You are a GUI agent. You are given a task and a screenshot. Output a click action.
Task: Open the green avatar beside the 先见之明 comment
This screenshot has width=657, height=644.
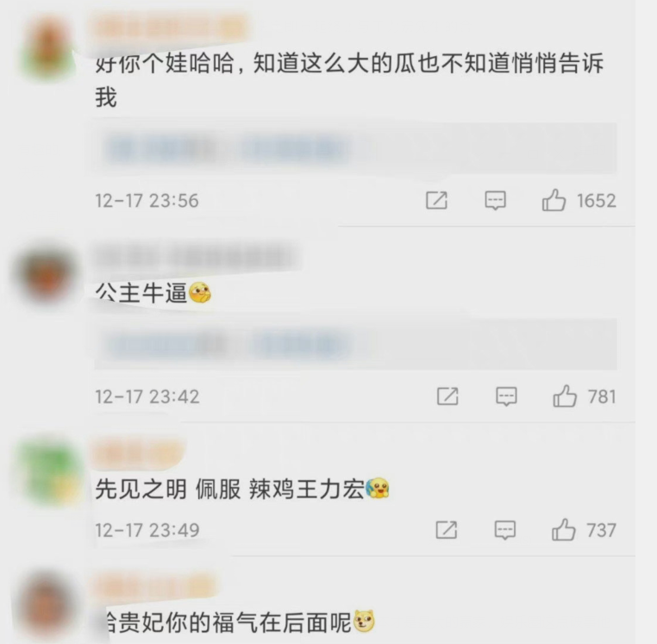50,472
